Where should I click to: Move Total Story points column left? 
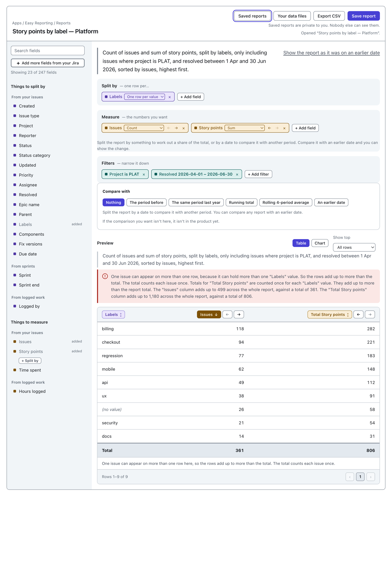(358, 315)
